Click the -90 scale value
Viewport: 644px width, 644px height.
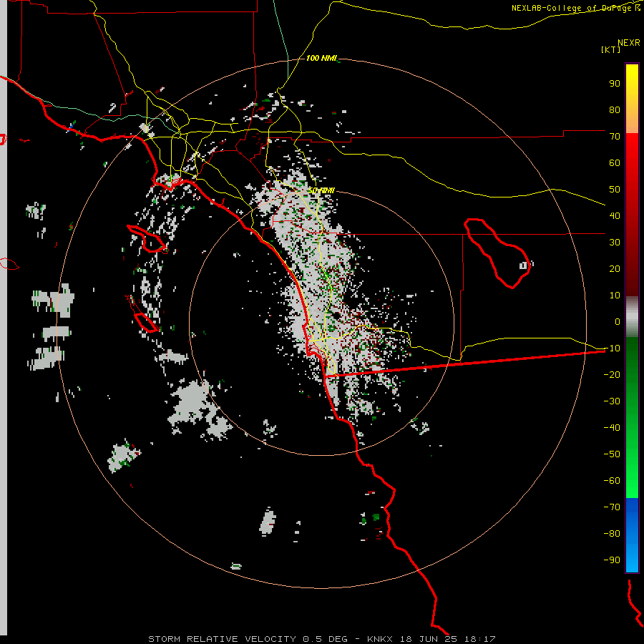point(612,560)
